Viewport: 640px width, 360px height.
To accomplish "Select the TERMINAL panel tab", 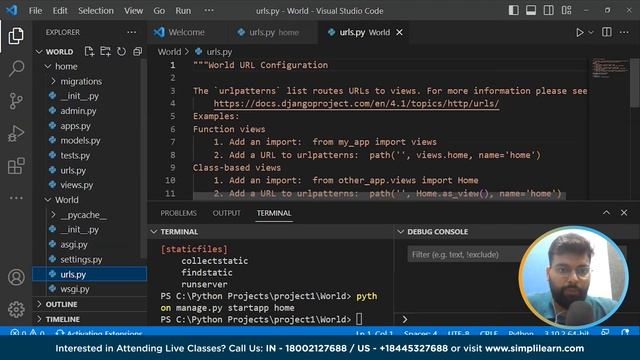I will 274,213.
